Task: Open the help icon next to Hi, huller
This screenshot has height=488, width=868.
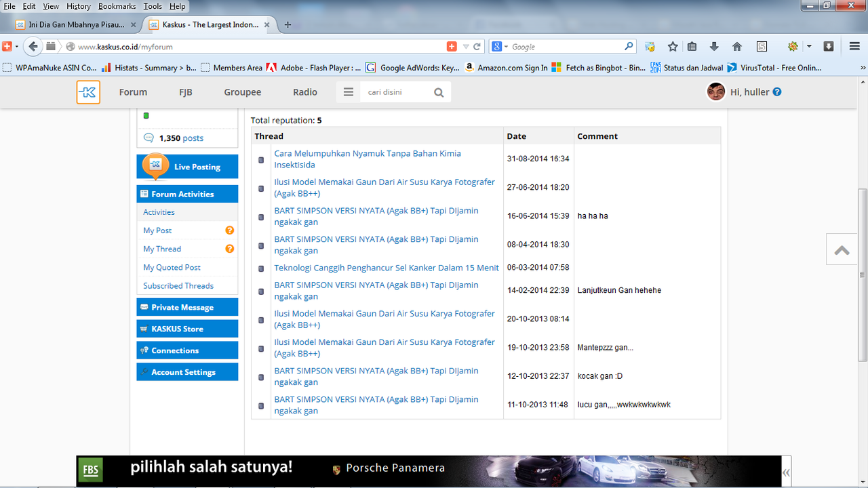Action: 777,91
